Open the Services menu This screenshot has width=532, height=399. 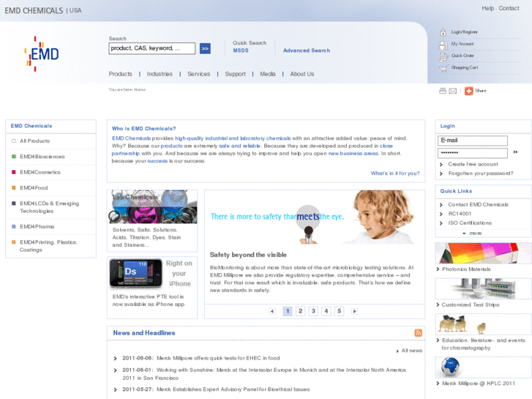coord(199,74)
